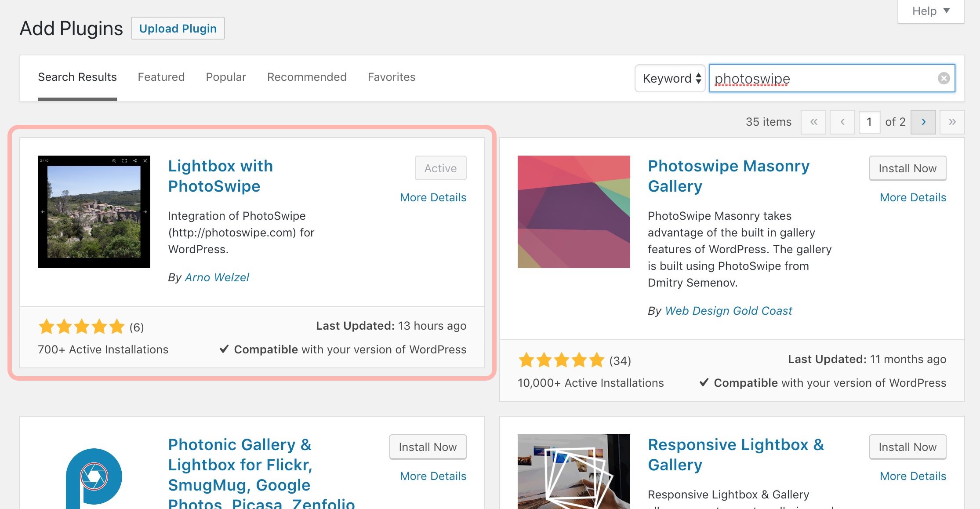This screenshot has height=509, width=980.
Task: View More Details for Lightbox with PhotoSwipe
Action: click(433, 197)
